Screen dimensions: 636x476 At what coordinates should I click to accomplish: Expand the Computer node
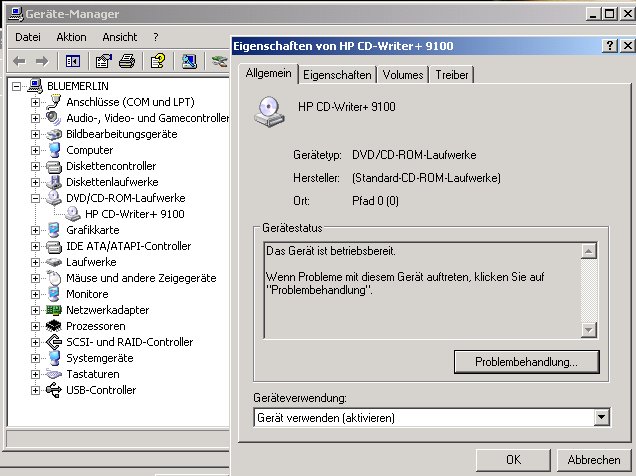click(x=35, y=150)
